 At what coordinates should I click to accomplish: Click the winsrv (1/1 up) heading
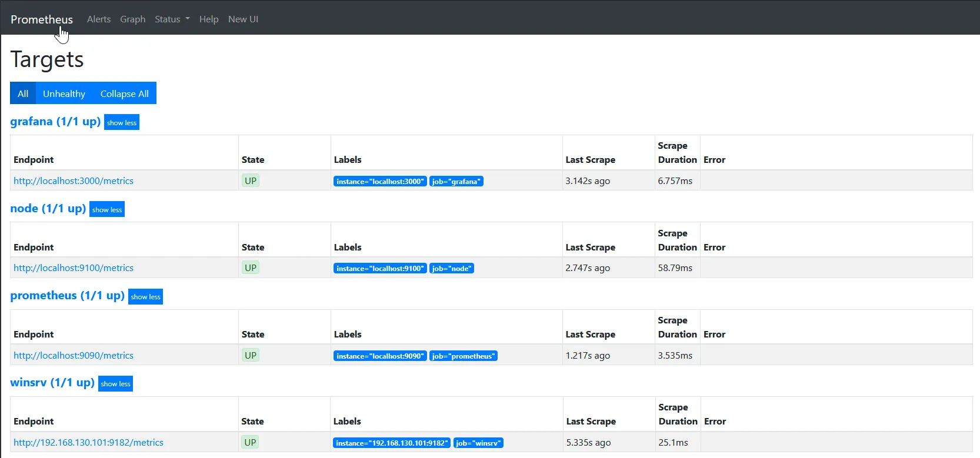(52, 382)
